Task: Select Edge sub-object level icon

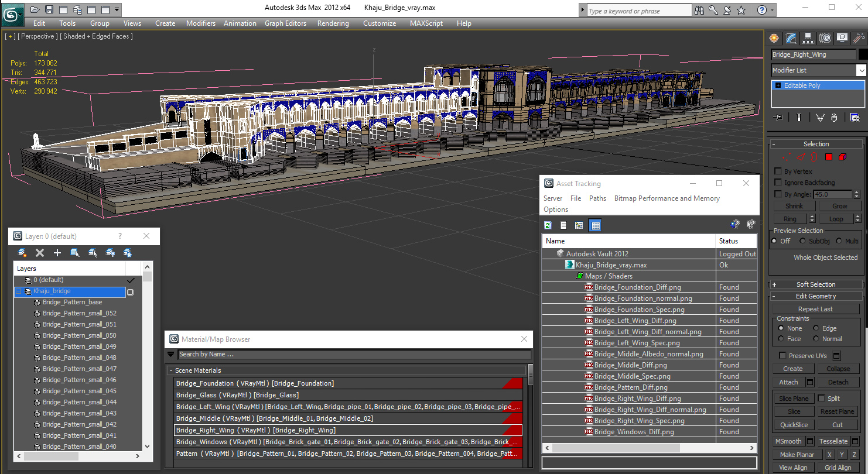Action: 802,157
